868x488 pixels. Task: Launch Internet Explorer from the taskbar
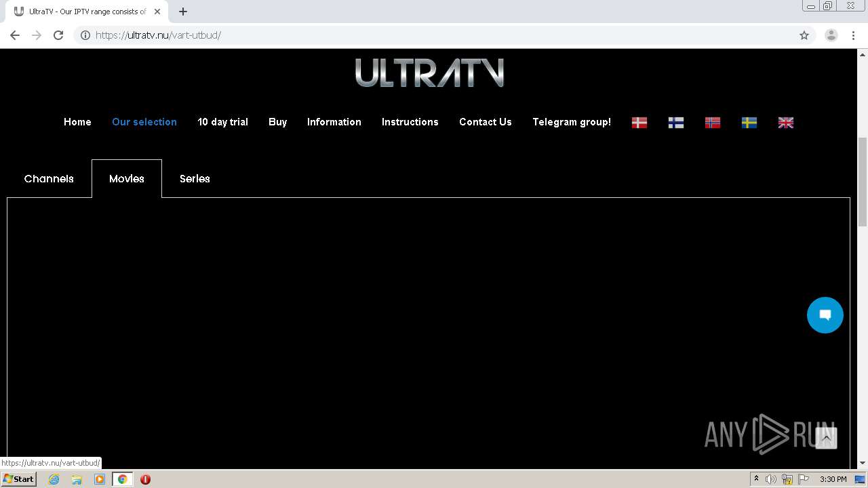pos(54,479)
